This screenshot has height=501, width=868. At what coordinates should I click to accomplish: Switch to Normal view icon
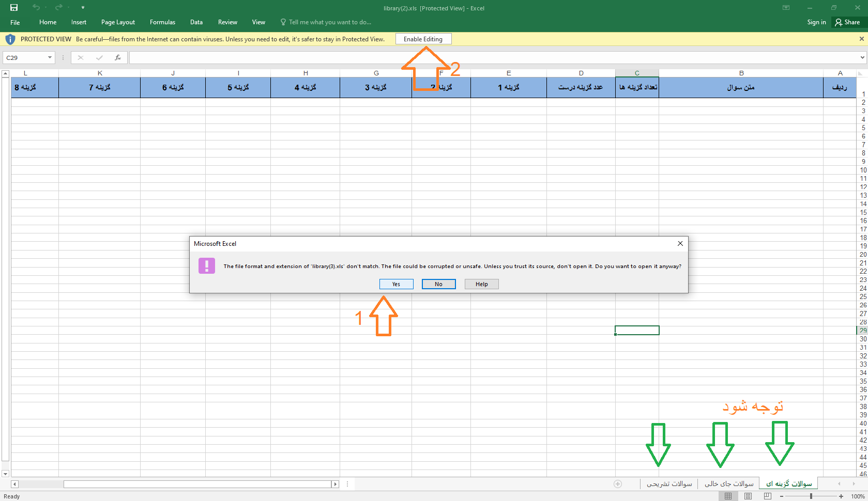pyautogui.click(x=728, y=496)
